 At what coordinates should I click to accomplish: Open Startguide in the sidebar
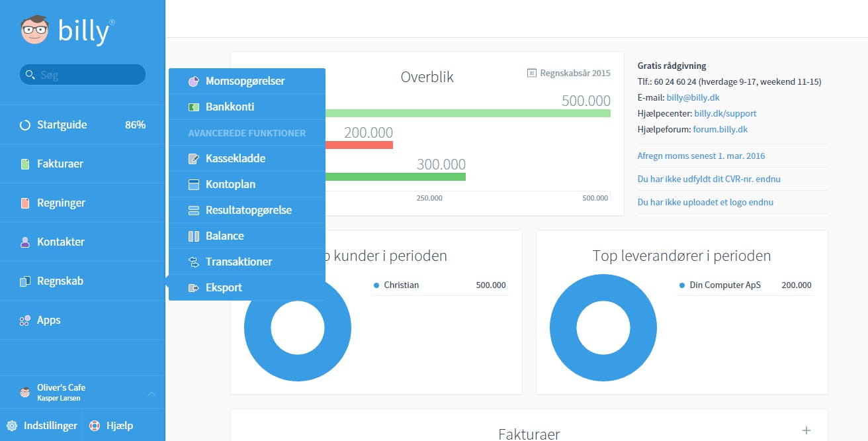point(83,124)
